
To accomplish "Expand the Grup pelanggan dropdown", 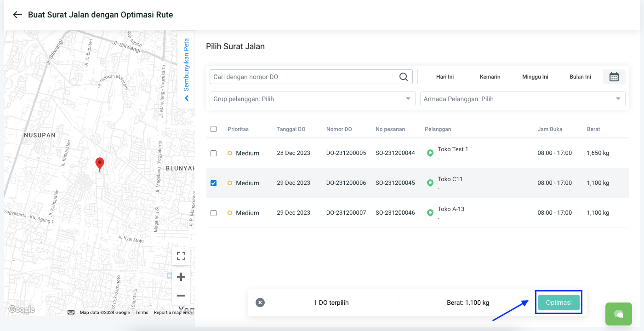I will click(x=312, y=99).
